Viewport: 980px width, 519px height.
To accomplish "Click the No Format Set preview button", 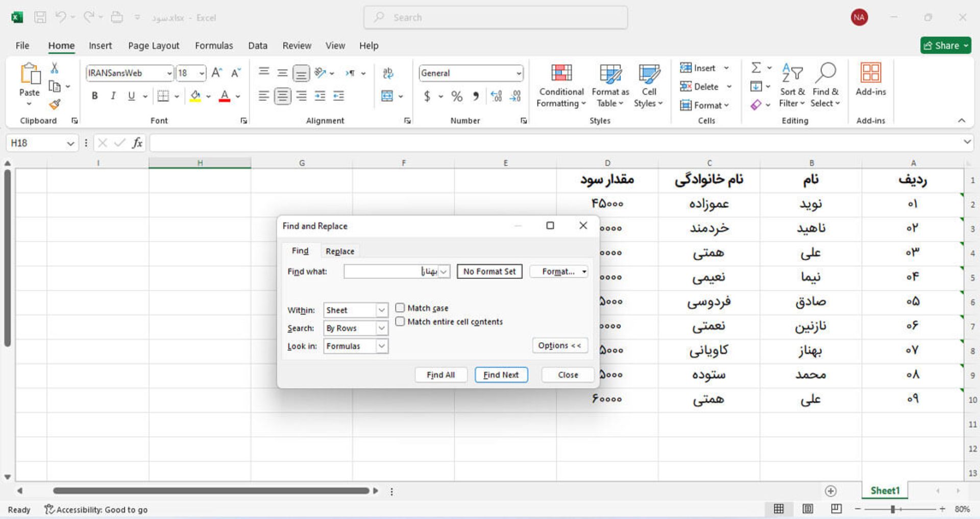I will coord(489,272).
